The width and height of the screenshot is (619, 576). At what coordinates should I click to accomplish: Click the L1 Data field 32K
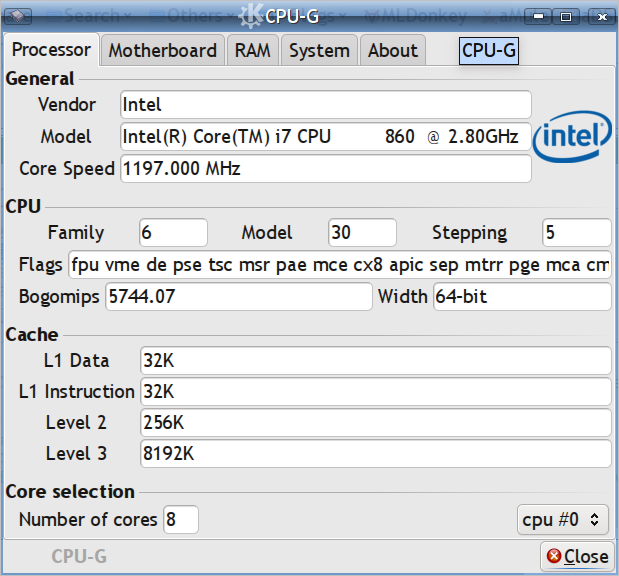[x=376, y=360]
